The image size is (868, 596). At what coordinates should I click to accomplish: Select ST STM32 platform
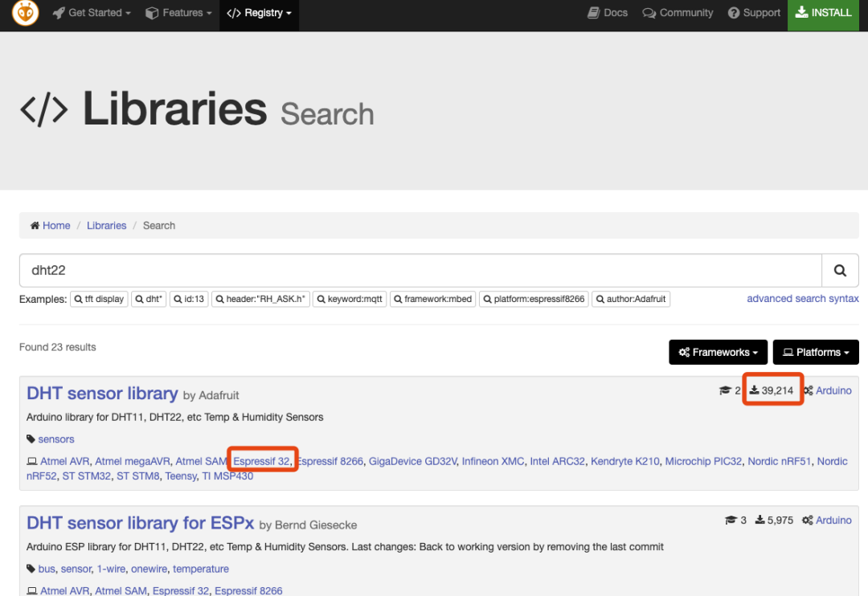(x=86, y=476)
